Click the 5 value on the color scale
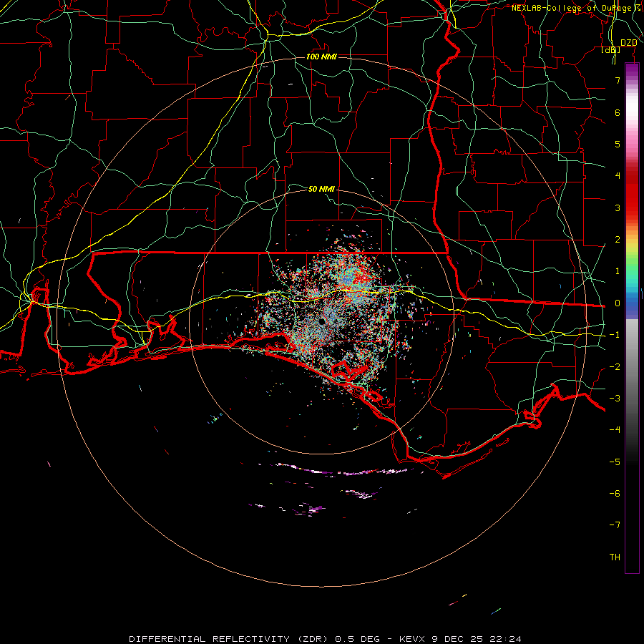 tap(618, 144)
